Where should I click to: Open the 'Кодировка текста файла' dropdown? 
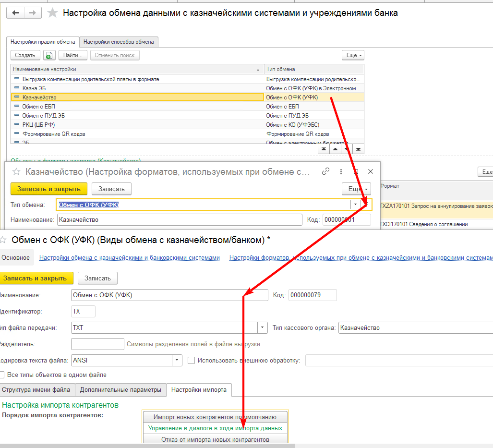tap(177, 360)
